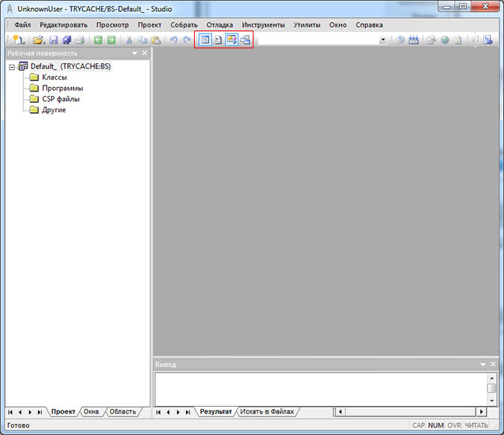Open the Инструменты menu

click(263, 25)
